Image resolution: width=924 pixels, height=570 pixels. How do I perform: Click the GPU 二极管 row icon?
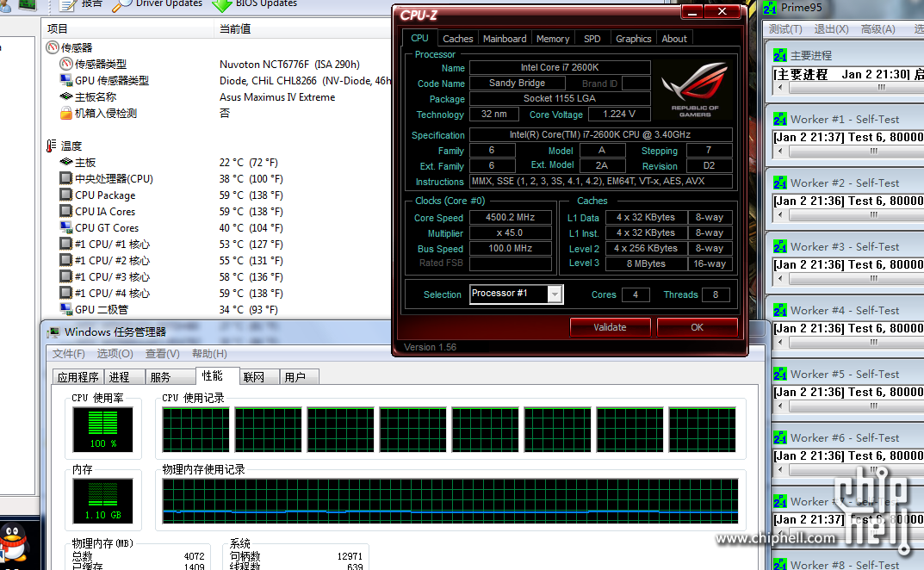pyautogui.click(x=66, y=309)
